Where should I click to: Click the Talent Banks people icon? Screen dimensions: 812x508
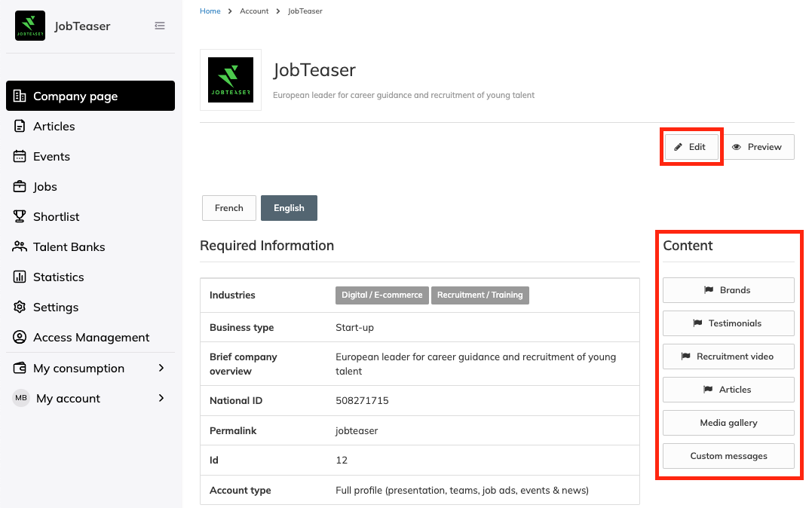[20, 246]
